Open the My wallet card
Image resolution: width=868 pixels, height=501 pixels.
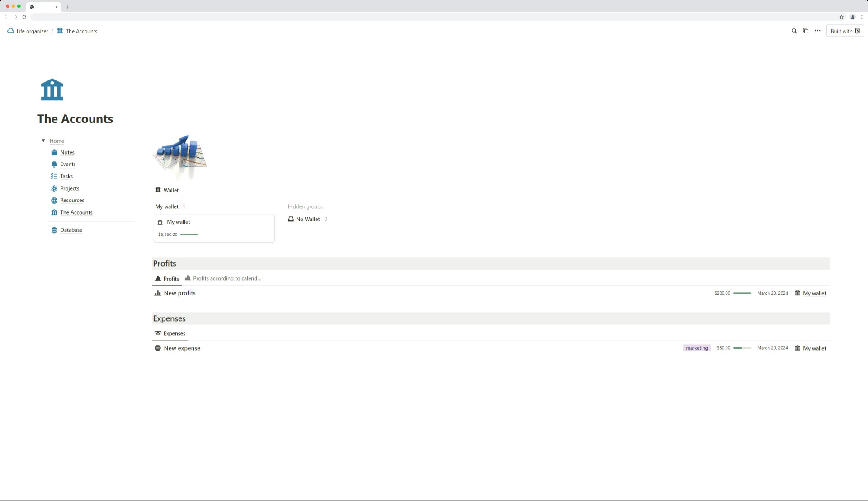tap(214, 228)
